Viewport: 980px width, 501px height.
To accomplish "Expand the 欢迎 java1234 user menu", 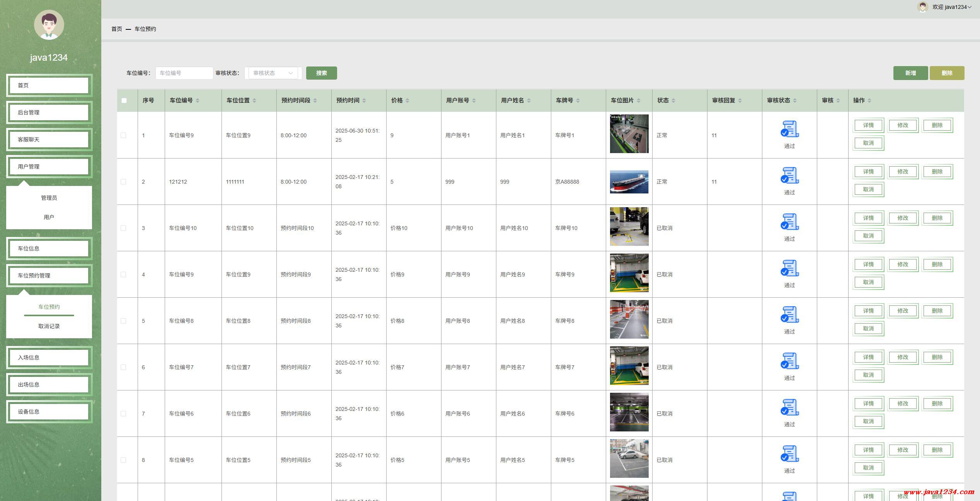I will point(951,7).
